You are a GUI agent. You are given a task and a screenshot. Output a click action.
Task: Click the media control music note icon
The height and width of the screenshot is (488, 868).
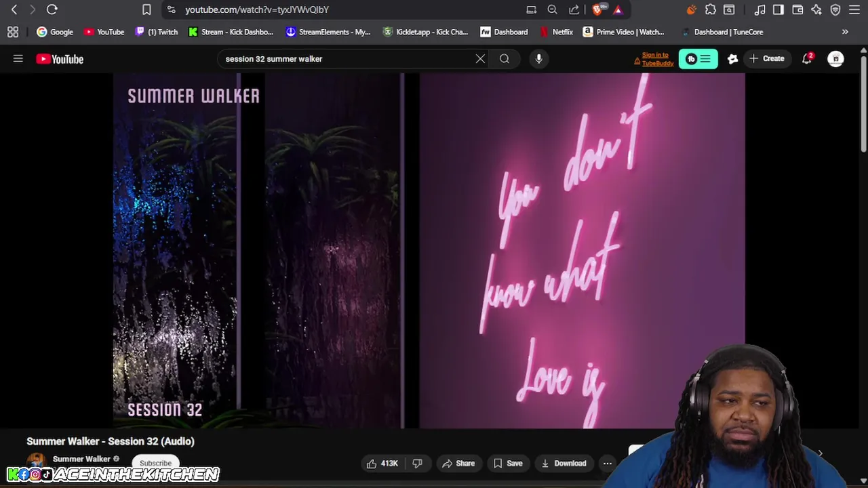click(x=760, y=9)
